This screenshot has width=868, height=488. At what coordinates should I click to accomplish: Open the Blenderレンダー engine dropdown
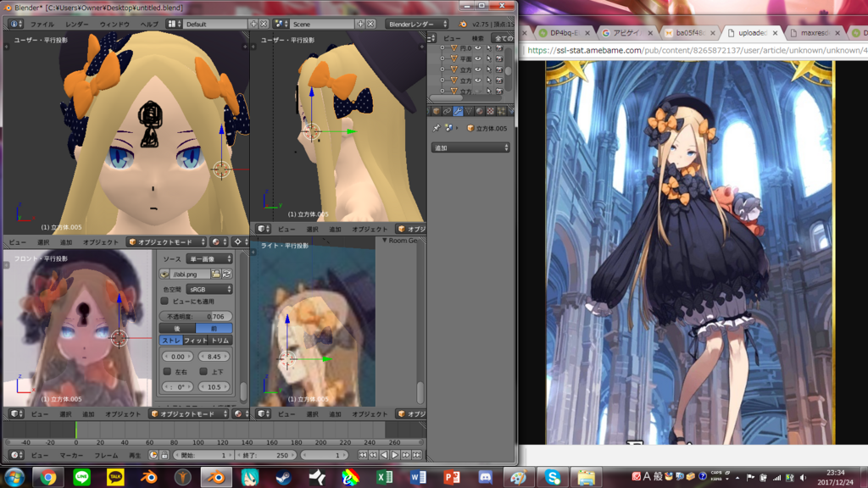tap(417, 24)
